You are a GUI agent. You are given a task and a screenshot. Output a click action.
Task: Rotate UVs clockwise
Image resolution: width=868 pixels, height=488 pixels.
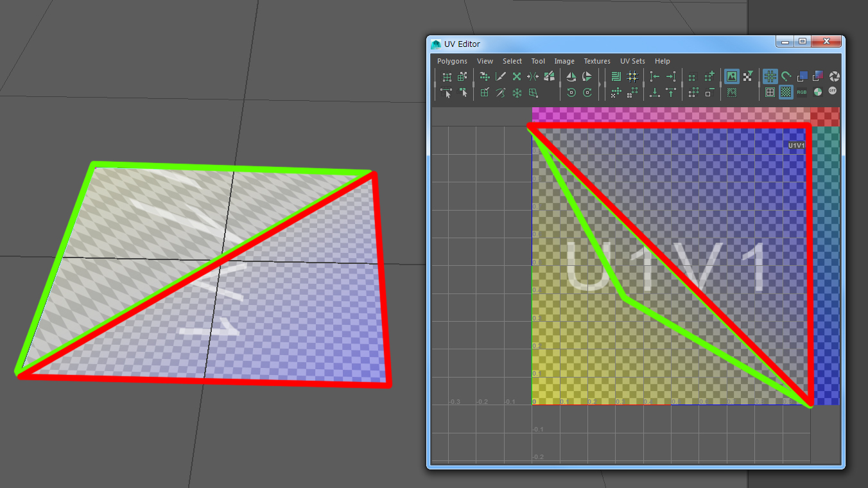(587, 92)
